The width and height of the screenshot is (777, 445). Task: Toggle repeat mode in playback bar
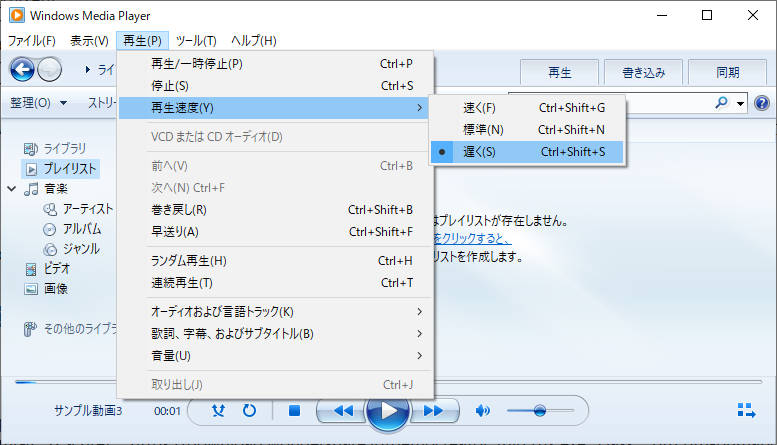click(249, 410)
